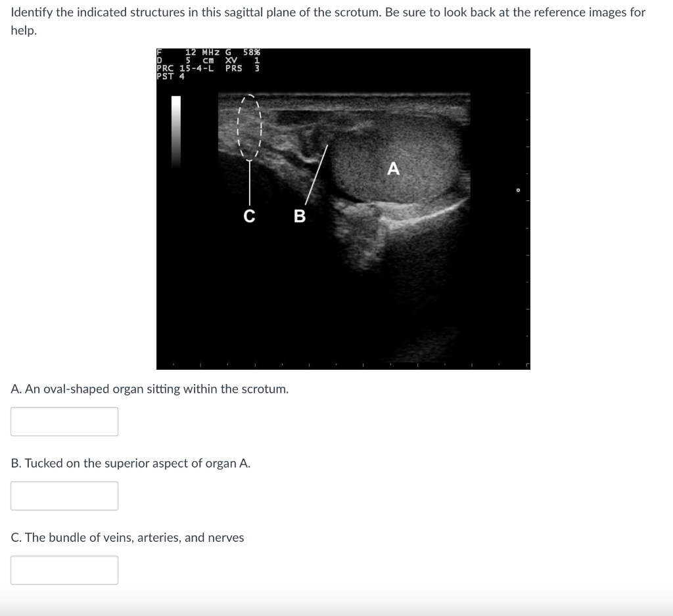Select the answer field for question C
This screenshot has height=616, width=673.
pyautogui.click(x=64, y=569)
